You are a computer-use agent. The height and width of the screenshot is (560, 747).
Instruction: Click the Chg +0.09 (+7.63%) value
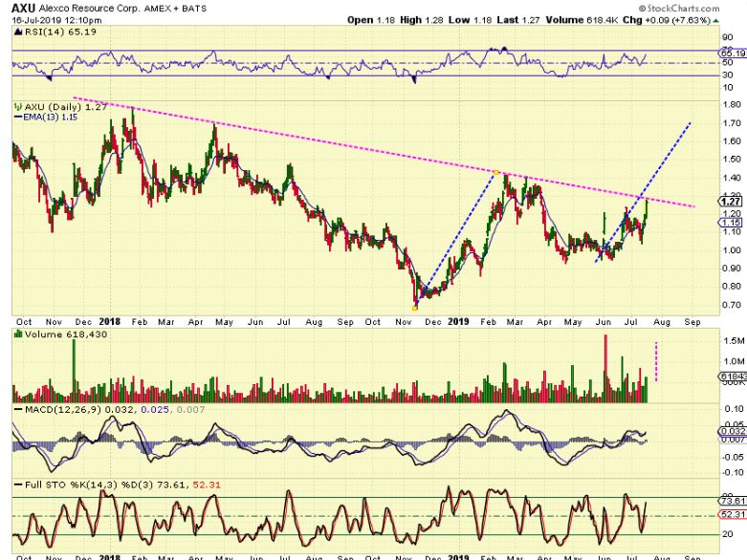667,20
